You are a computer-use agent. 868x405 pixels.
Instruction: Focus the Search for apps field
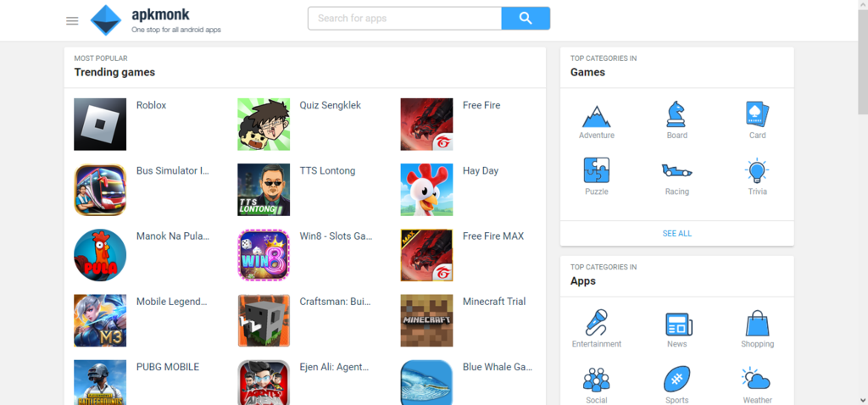(x=404, y=19)
